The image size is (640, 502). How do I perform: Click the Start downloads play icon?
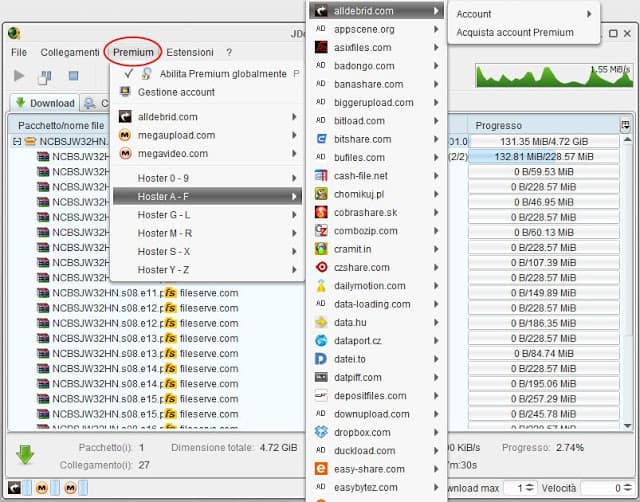[x=18, y=76]
